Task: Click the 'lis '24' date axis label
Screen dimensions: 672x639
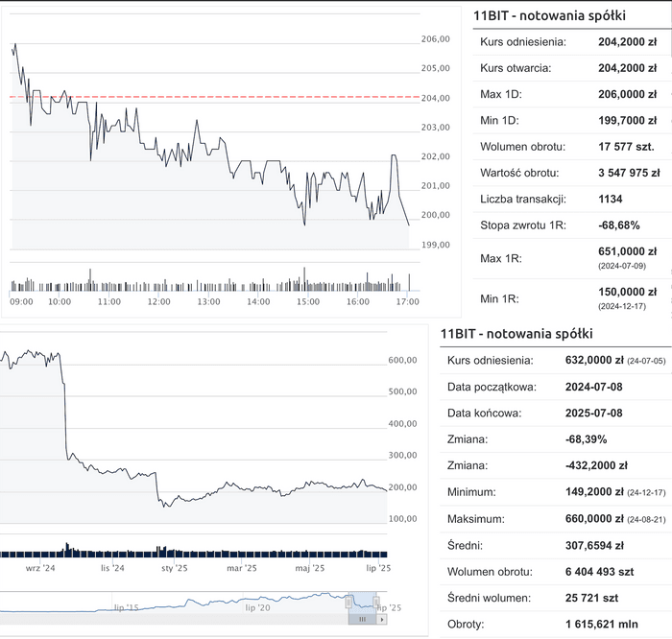Action: [x=112, y=568]
